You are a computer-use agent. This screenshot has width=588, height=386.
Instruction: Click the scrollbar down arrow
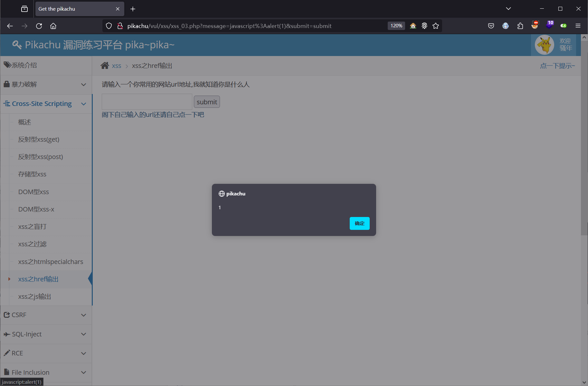click(x=584, y=382)
